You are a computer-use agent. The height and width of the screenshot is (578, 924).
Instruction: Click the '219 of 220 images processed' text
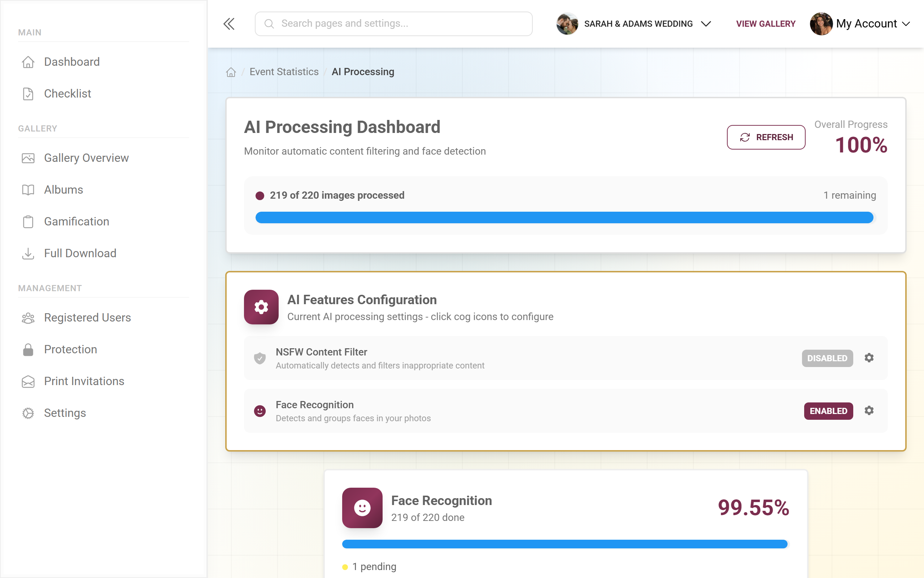tap(337, 195)
